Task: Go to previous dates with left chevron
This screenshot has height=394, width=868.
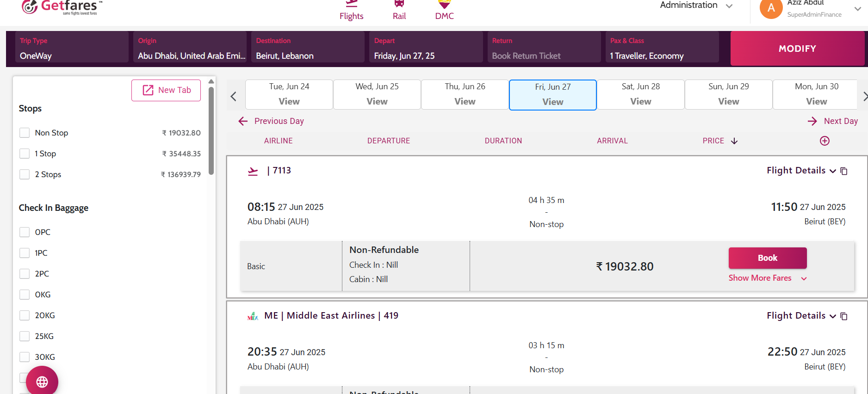Action: pyautogui.click(x=234, y=96)
